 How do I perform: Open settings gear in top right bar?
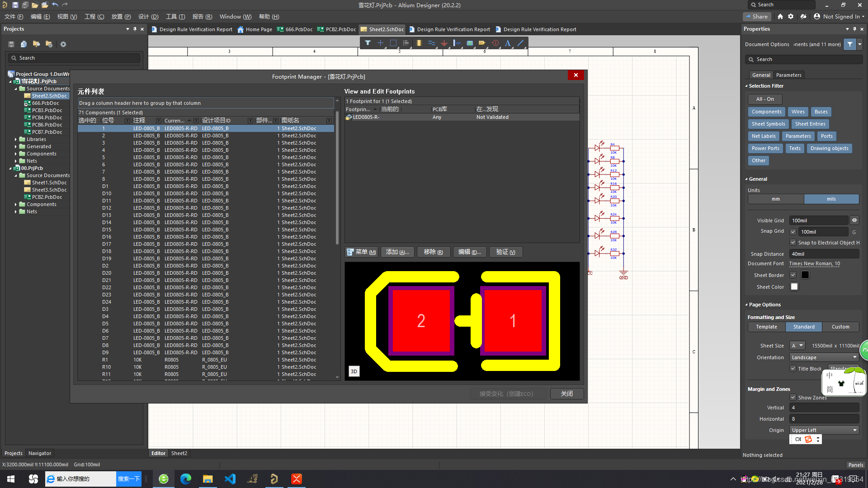point(791,16)
